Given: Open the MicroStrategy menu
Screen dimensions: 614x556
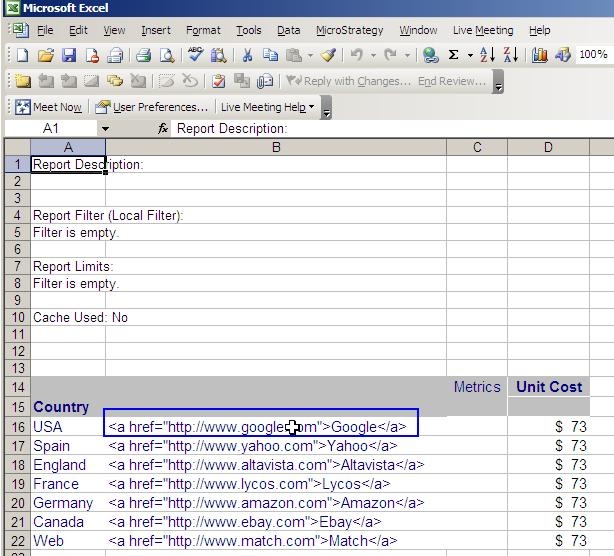Looking at the screenshot, I should [x=349, y=31].
